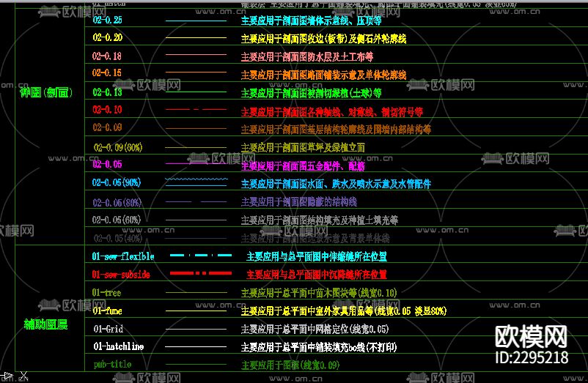Select the green layer name "pub-title"

112,364
